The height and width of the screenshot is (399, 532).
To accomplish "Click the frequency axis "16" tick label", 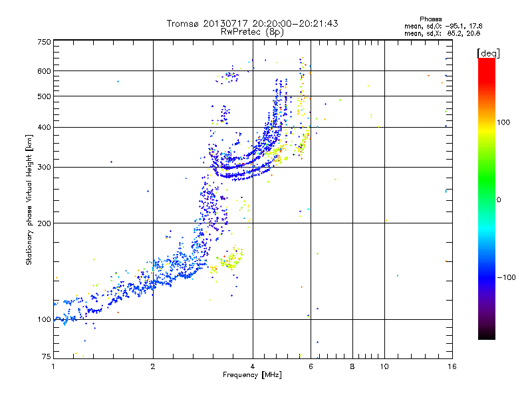I will point(452,366).
